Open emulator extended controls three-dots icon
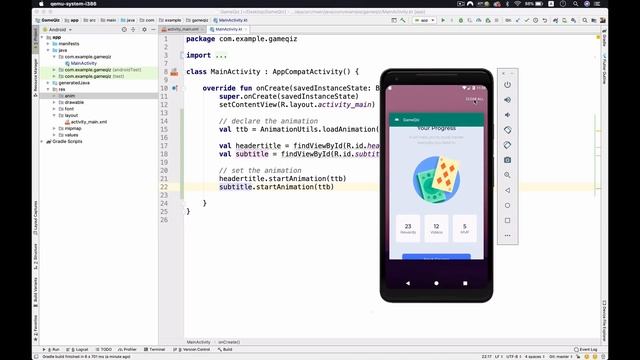The width and height of the screenshot is (640, 360). click(x=507, y=236)
